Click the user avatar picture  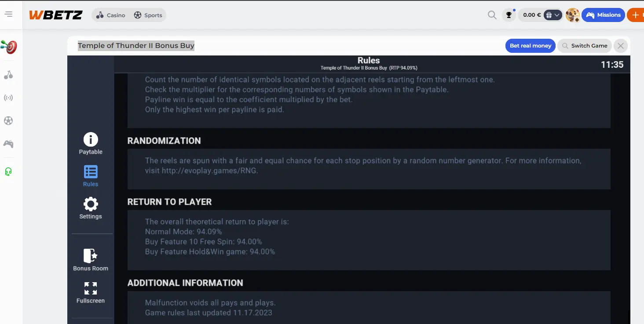coord(572,15)
